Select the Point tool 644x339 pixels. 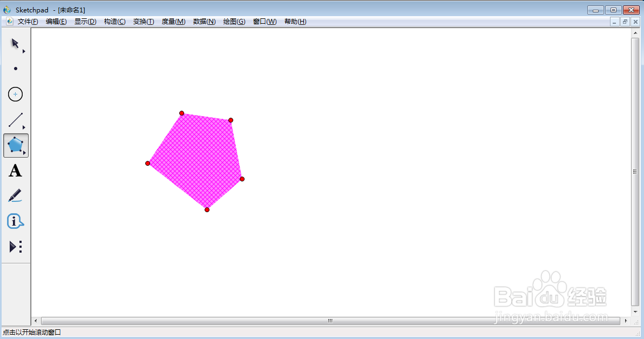click(x=16, y=69)
